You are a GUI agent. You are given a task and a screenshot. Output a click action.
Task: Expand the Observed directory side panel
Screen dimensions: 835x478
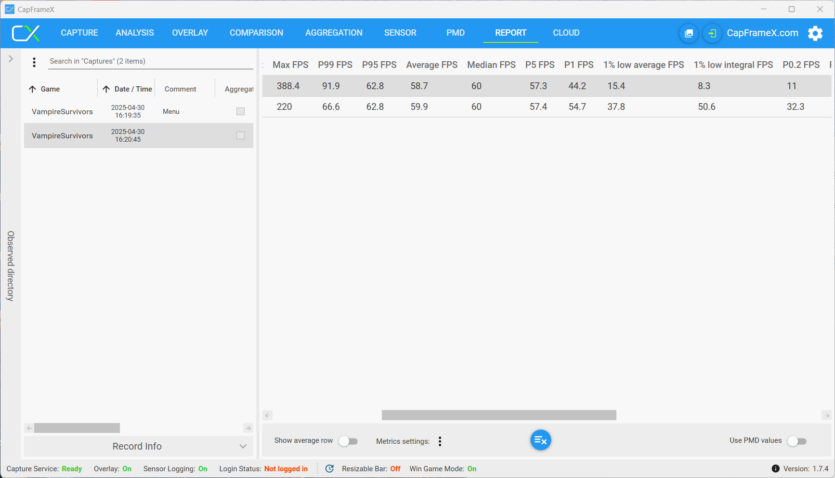[11, 59]
